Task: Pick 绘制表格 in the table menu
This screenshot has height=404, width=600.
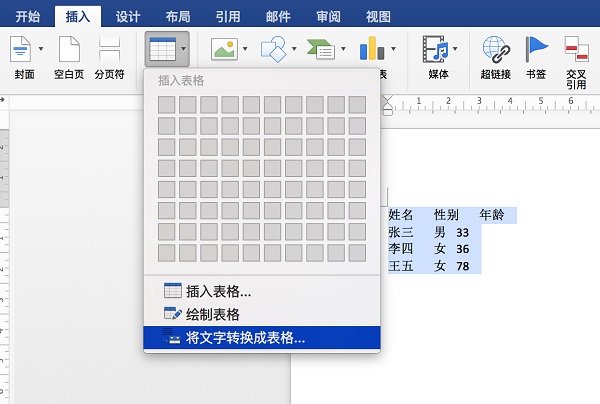Action: coord(212,314)
